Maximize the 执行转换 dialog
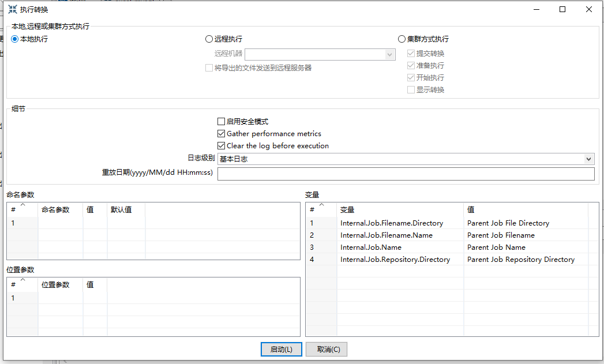Viewport: 604px width, 364px height. 562,9
